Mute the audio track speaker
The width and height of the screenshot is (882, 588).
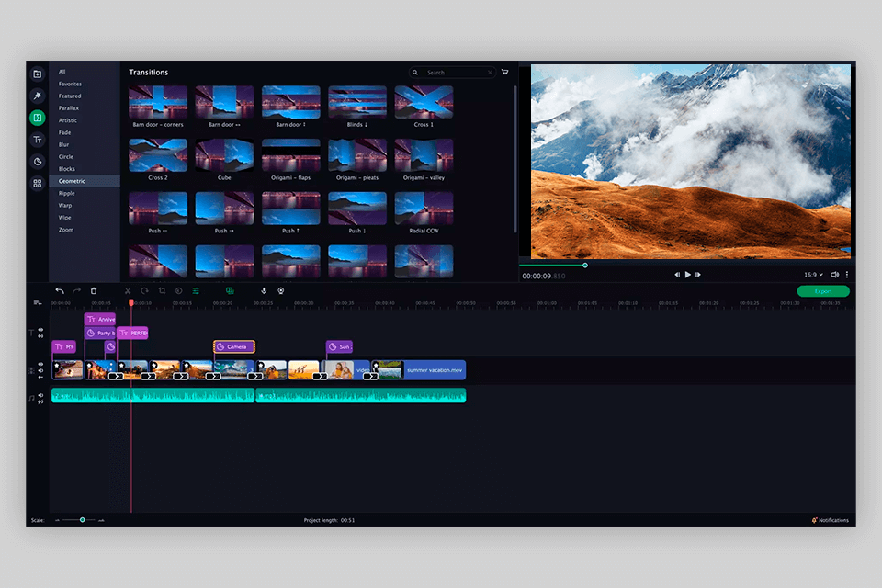(x=40, y=396)
